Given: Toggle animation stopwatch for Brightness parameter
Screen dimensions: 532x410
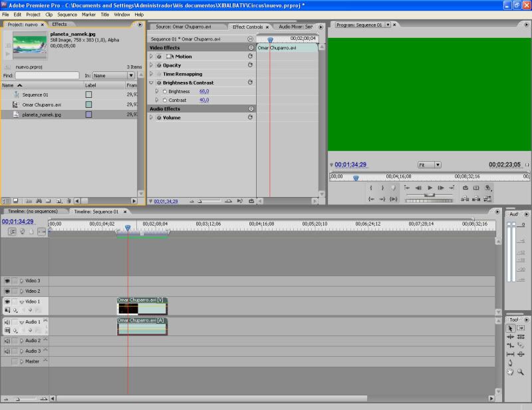Looking at the screenshot, I should (165, 91).
